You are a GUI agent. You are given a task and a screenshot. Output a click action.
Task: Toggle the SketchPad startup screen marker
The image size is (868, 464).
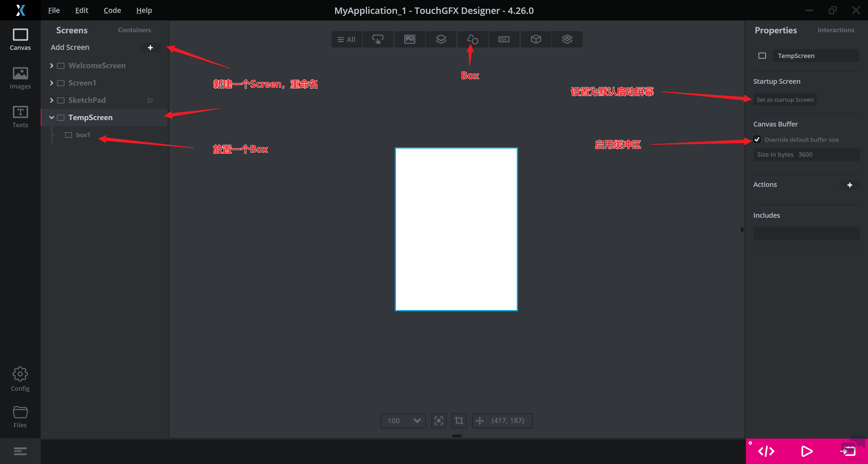150,100
